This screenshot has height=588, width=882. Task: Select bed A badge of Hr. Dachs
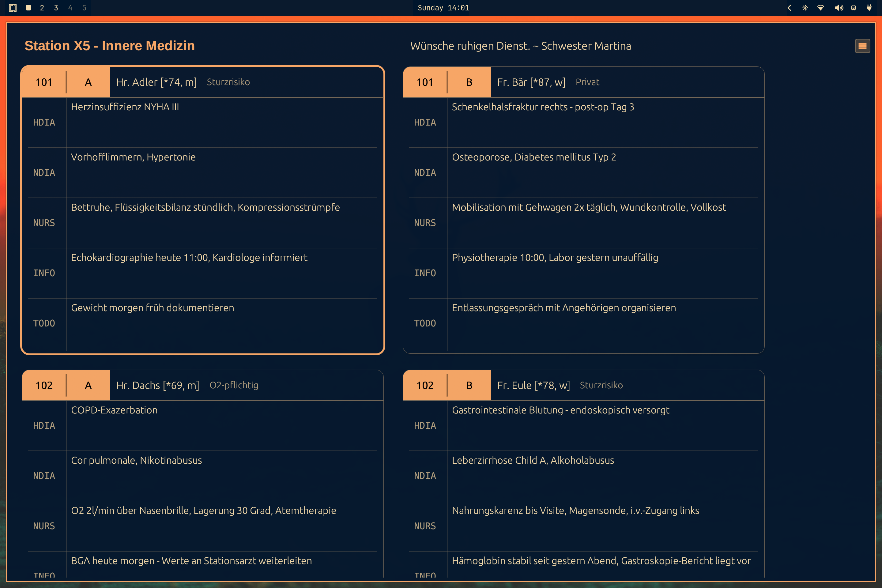[x=88, y=386]
